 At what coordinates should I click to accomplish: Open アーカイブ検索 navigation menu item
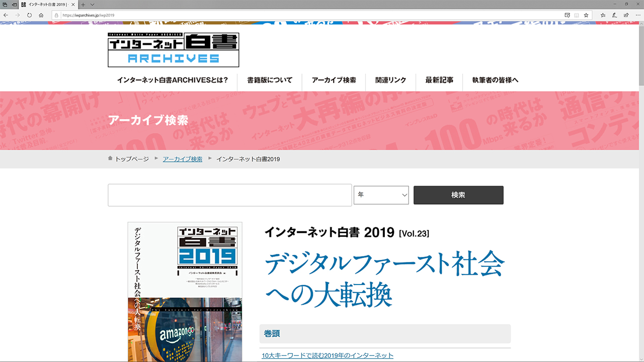(334, 80)
